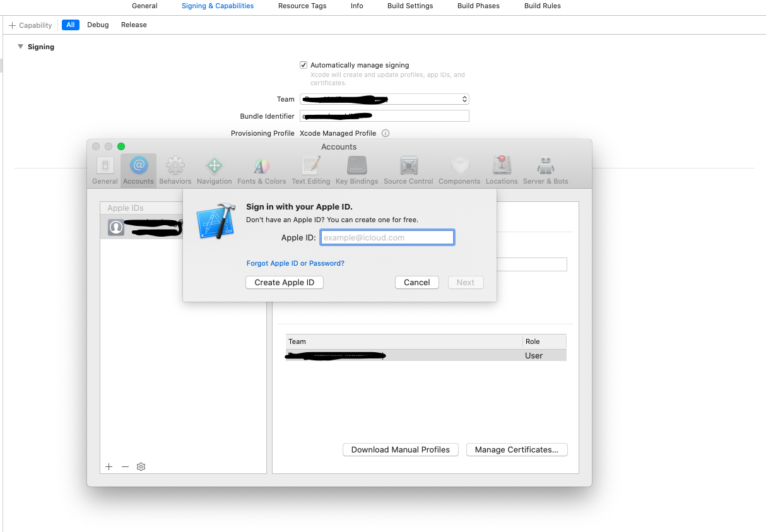766x532 pixels.
Task: Switch to Signing & Capabilities tab
Action: tap(218, 6)
